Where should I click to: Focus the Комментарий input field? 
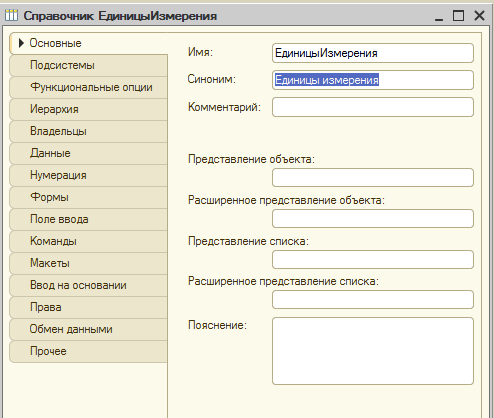coord(373,107)
